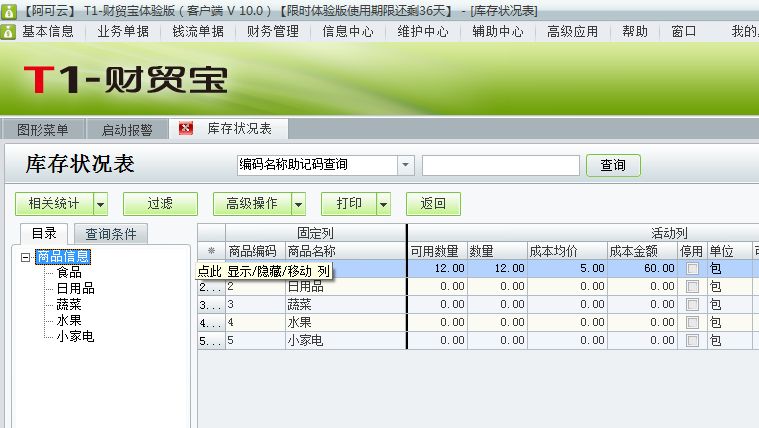
Task: Toggle 停用 checkbox for 小家电 row
Action: [x=692, y=340]
